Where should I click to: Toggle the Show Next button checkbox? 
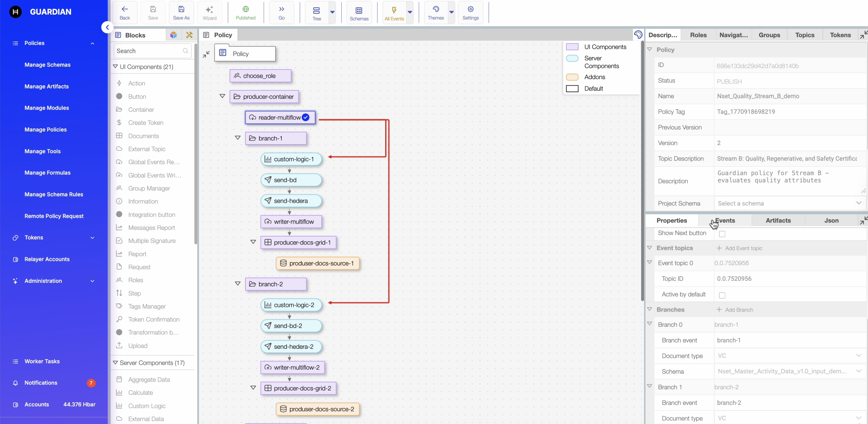point(722,234)
